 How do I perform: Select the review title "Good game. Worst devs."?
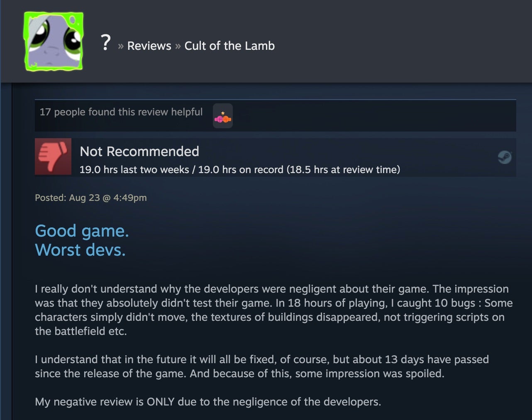[82, 240]
